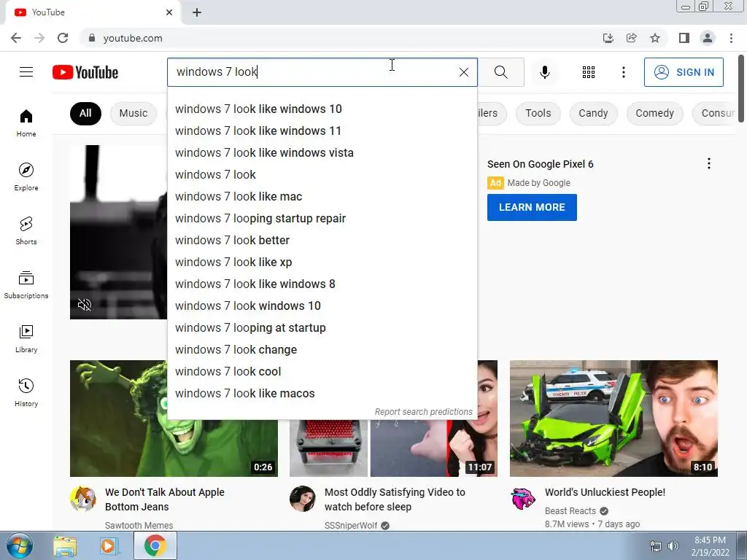Image resolution: width=747 pixels, height=560 pixels.
Task: Go back in Chrome
Action: (16, 38)
